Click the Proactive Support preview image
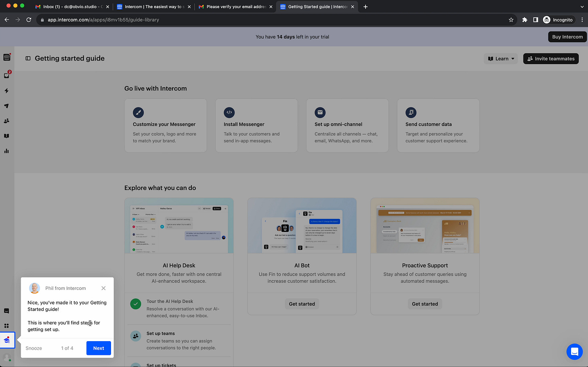This screenshot has height=367, width=588. [425, 226]
